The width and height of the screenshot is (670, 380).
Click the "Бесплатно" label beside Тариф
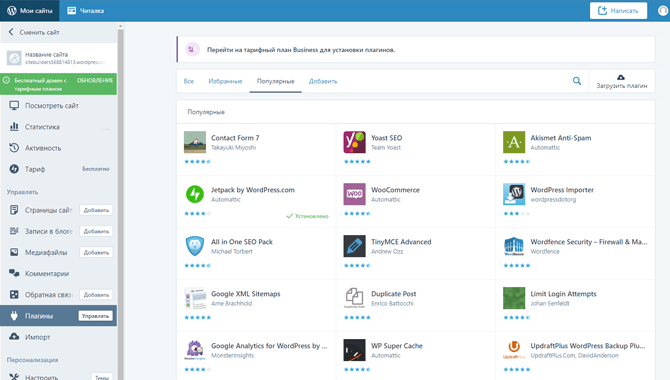tap(96, 169)
